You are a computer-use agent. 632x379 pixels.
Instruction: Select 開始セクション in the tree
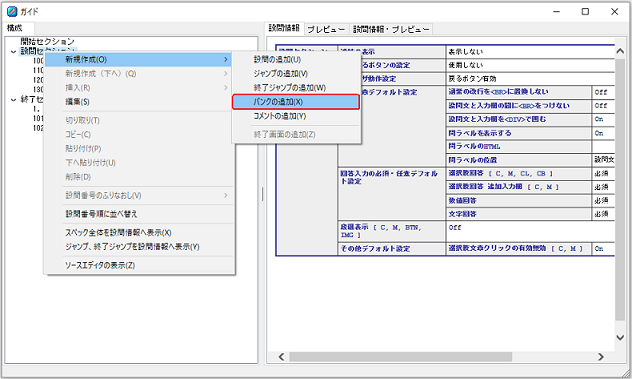[48, 42]
